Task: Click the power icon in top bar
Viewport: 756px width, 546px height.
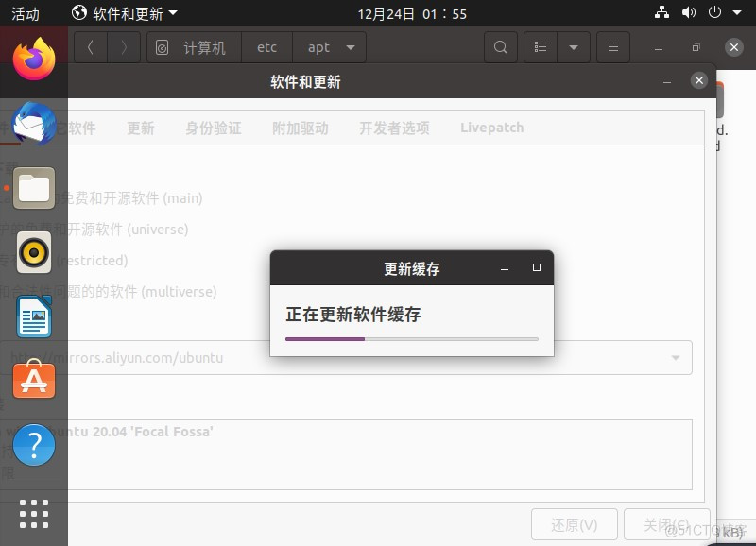Action: click(x=714, y=12)
